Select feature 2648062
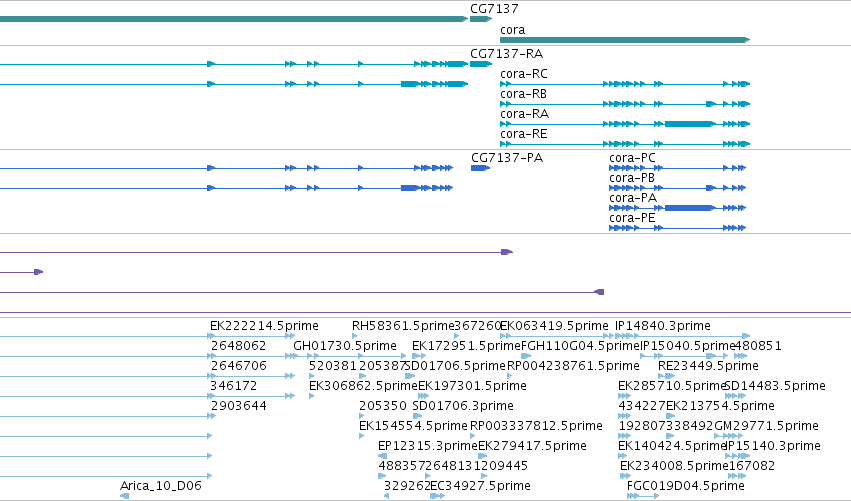The width and height of the screenshot is (851, 501). [x=238, y=346]
